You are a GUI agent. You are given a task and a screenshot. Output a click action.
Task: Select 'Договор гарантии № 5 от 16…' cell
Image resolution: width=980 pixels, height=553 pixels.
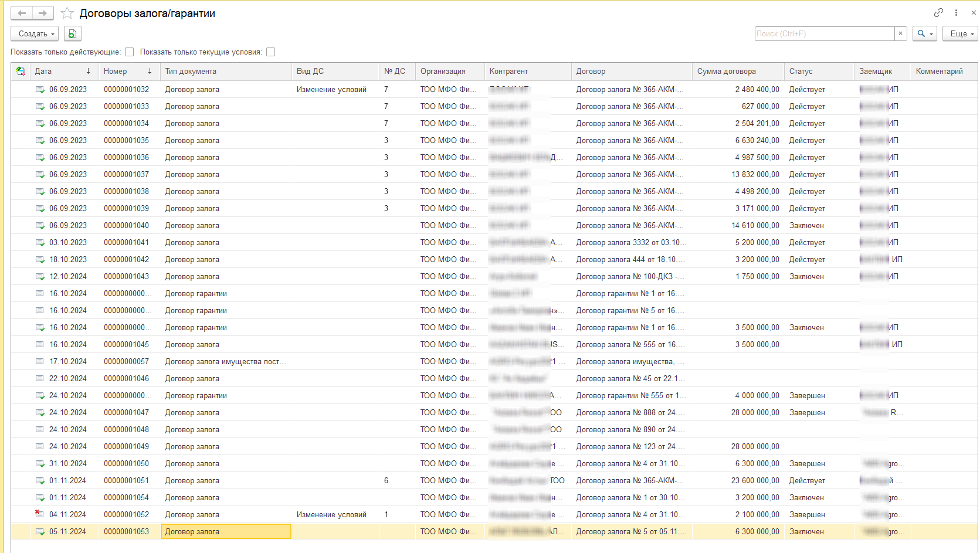pyautogui.click(x=632, y=310)
